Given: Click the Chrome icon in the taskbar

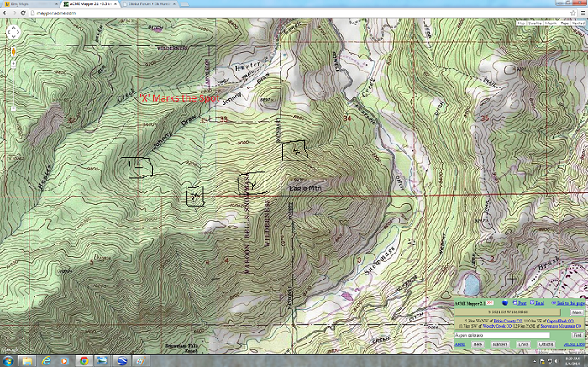Looking at the screenshot, I should 84,361.
